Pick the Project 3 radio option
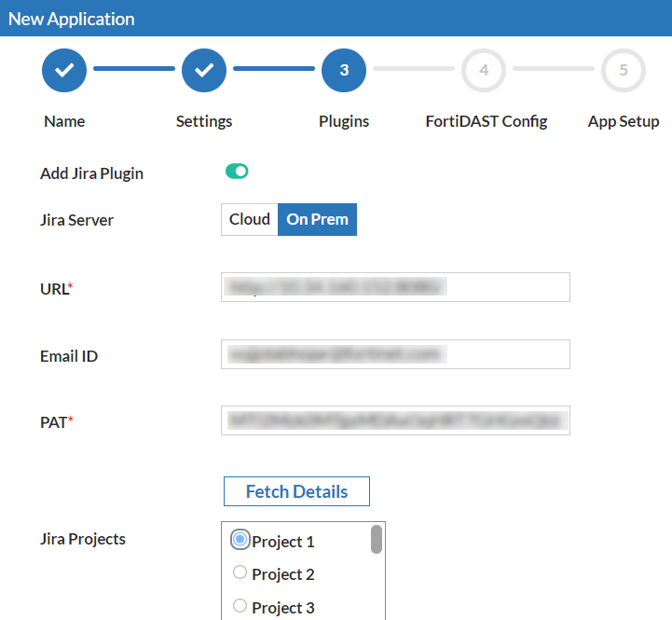The image size is (672, 620). (240, 605)
